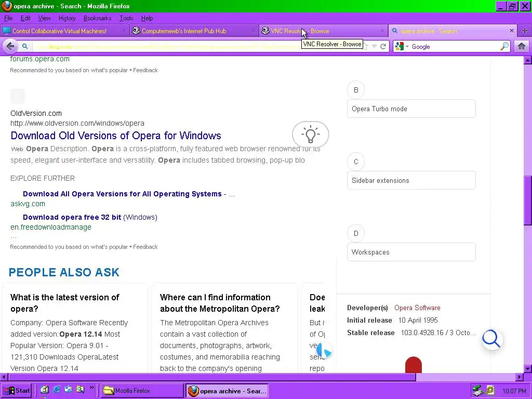Click the top Feedback link under forums.opera.com
Image resolution: width=532 pixels, height=399 pixels.
click(x=145, y=70)
